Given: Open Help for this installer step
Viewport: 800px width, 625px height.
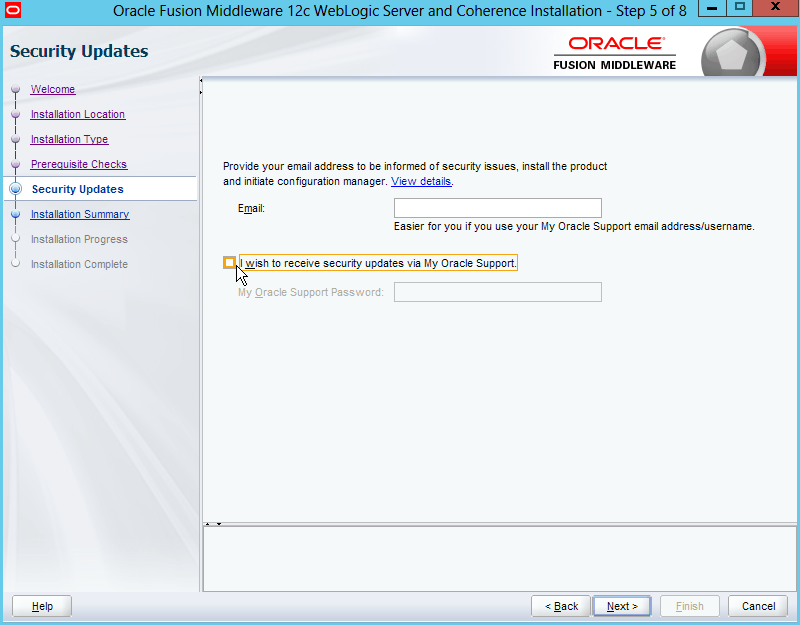Looking at the screenshot, I should point(42,606).
